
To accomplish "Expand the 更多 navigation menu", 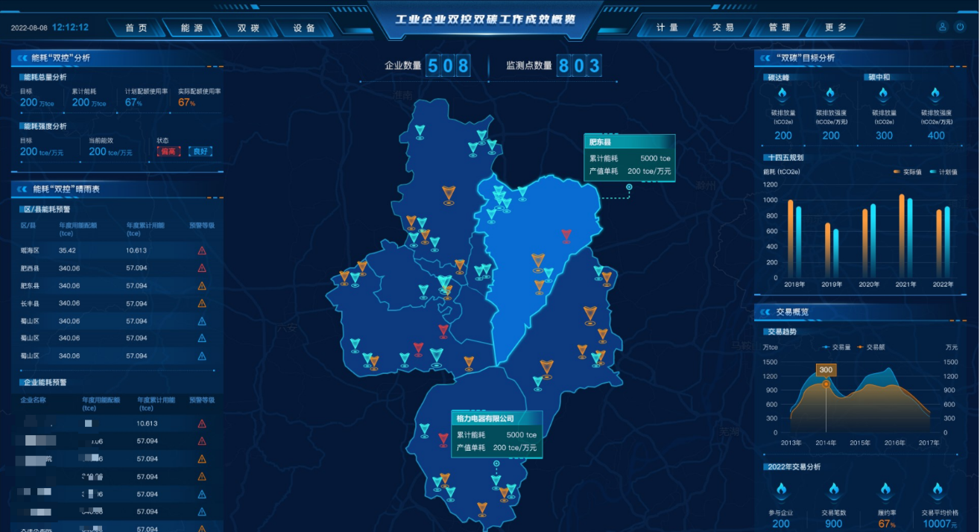I will (x=835, y=28).
